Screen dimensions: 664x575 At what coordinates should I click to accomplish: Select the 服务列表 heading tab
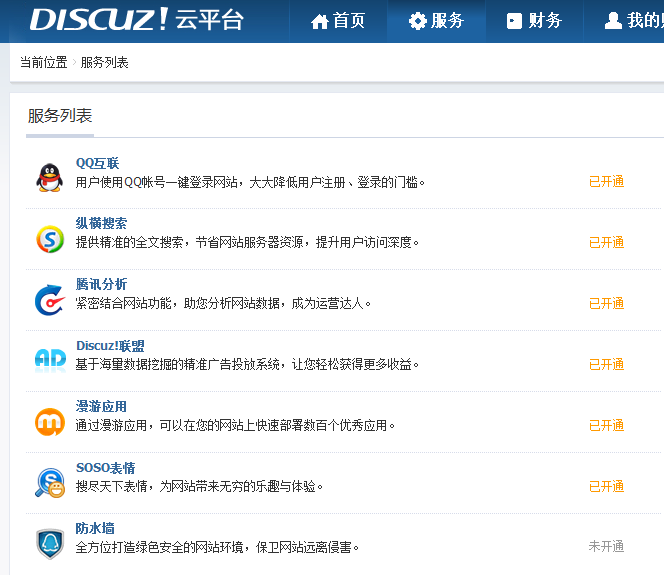(60, 116)
